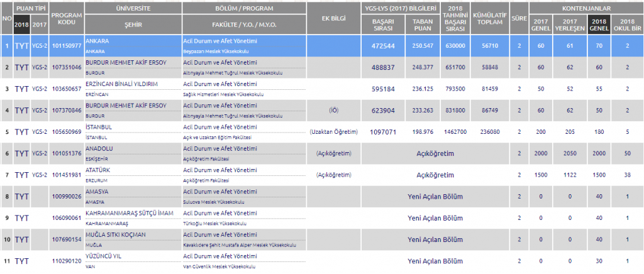This screenshot has width=644, height=274.
Task: Open the YÜZÜNCÜ YIL university link
Action: (x=103, y=256)
